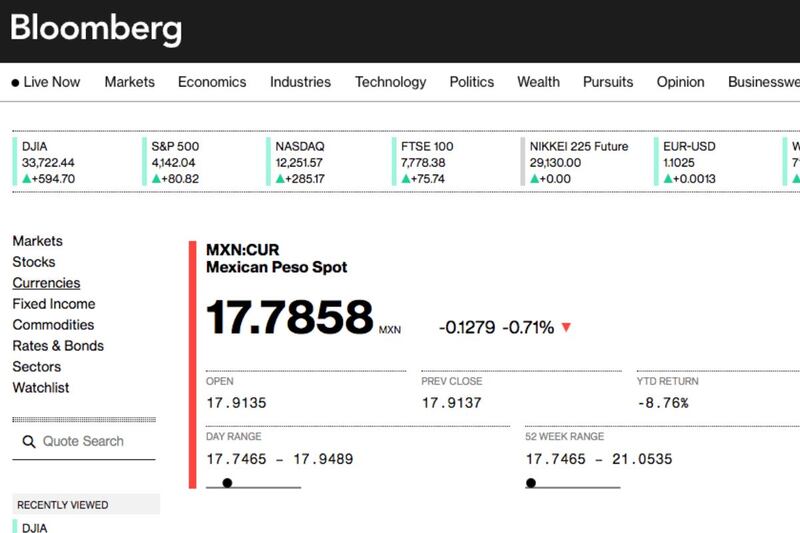Open DJIA under Recently Viewed
The width and height of the screenshot is (800, 533).
click(34, 527)
